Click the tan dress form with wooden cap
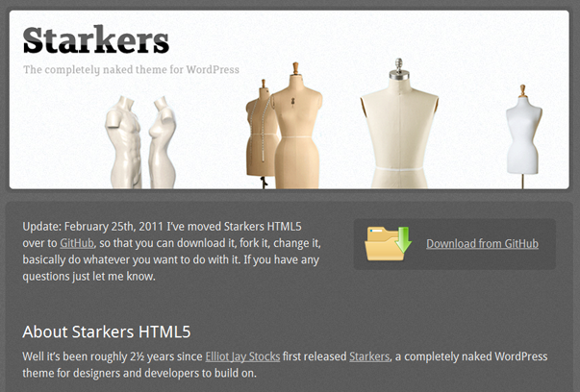The width and height of the screenshot is (580, 392). 296,126
